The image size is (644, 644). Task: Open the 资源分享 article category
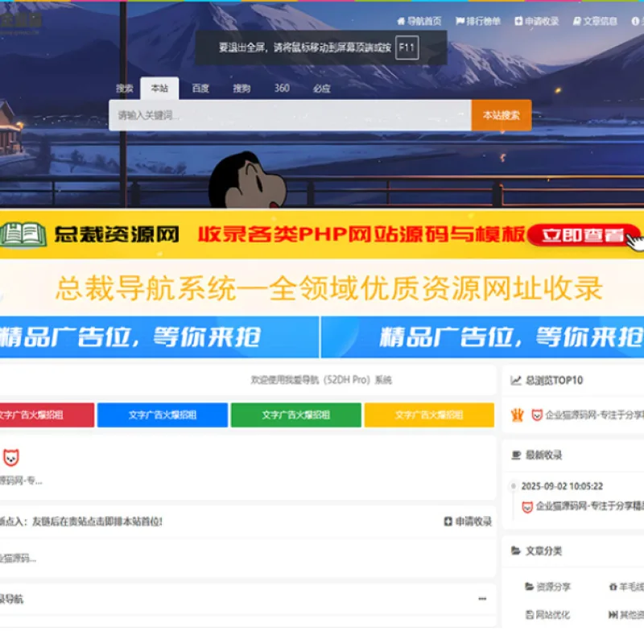click(553, 587)
